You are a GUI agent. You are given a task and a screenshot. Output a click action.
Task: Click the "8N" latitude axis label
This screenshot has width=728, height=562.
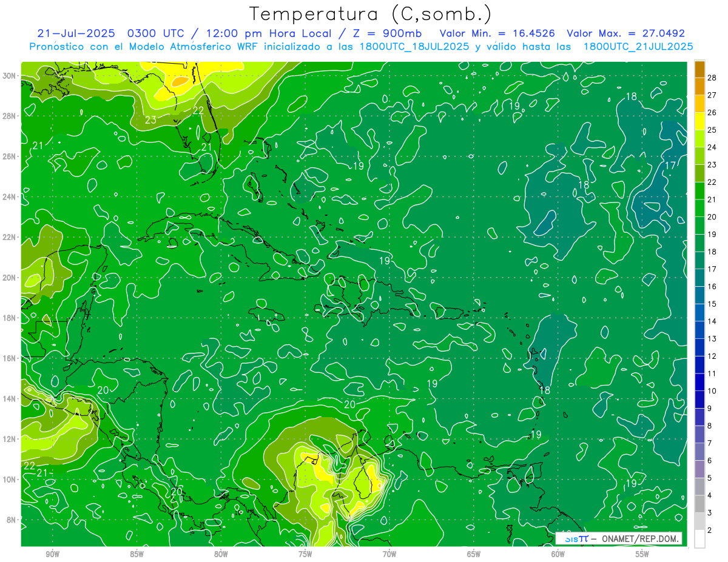(x=12, y=520)
